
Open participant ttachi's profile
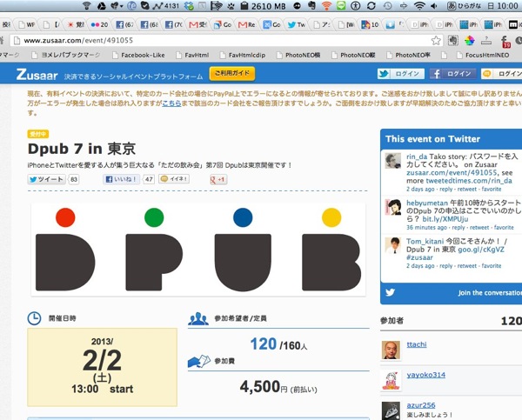417,344
